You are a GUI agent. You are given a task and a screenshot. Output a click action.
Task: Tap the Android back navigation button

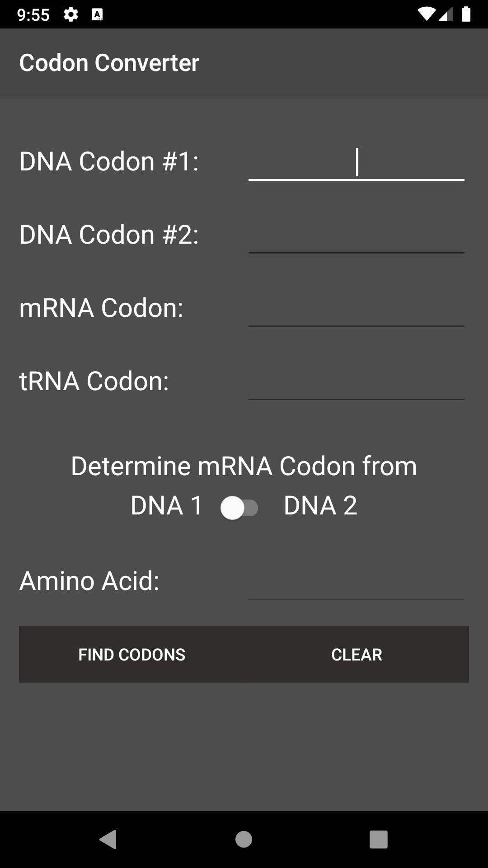click(108, 840)
